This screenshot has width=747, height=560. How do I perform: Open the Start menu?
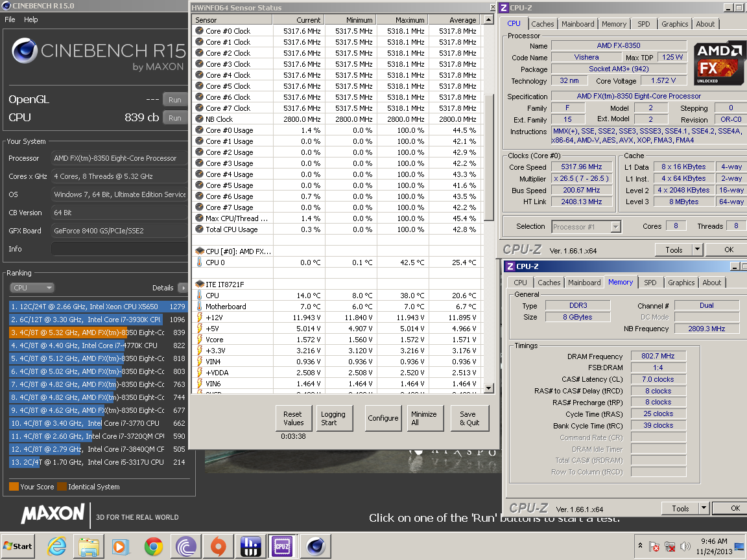click(x=18, y=546)
